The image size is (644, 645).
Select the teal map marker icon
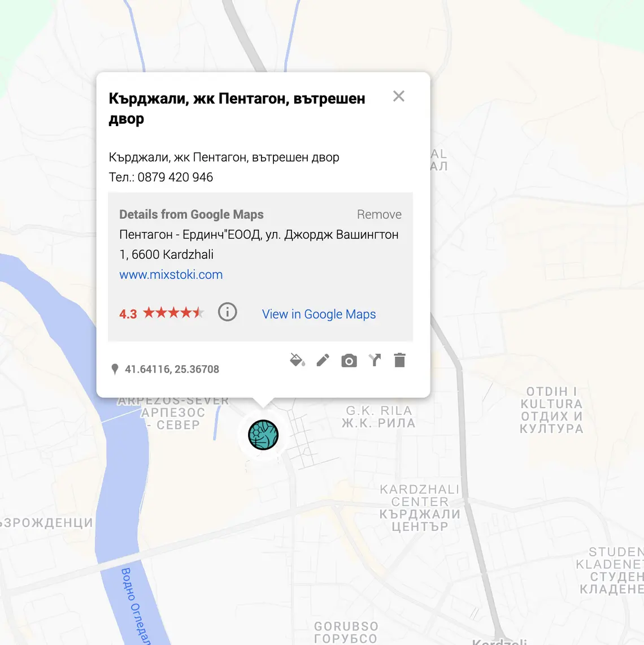point(263,435)
